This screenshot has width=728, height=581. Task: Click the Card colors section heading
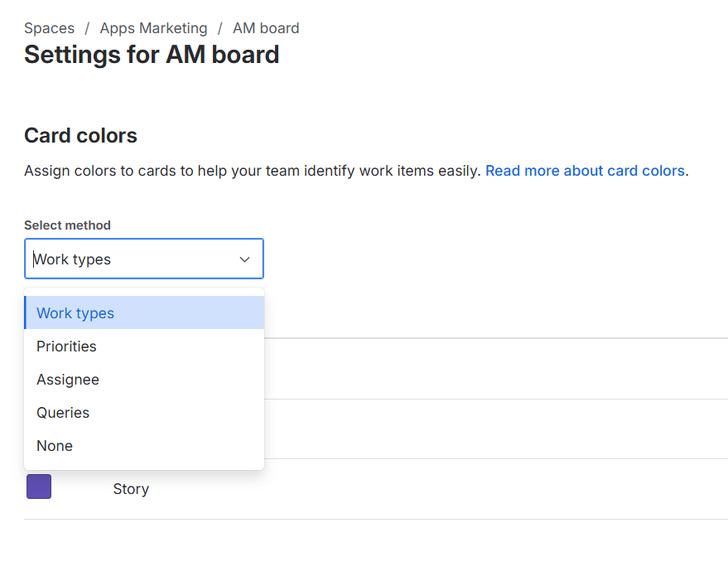(x=80, y=136)
